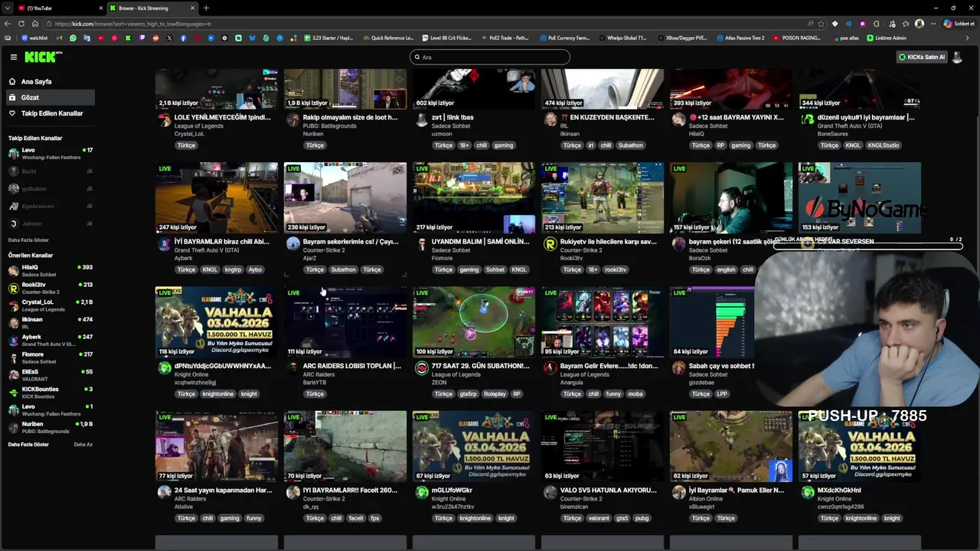Click the browser address bar URL
980x551 pixels.
pyautogui.click(x=133, y=24)
